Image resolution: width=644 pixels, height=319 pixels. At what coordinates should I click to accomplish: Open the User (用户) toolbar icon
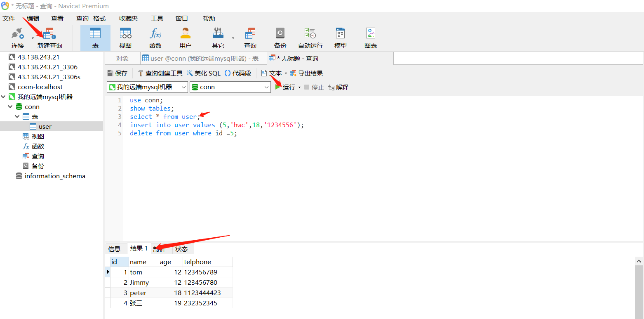186,38
